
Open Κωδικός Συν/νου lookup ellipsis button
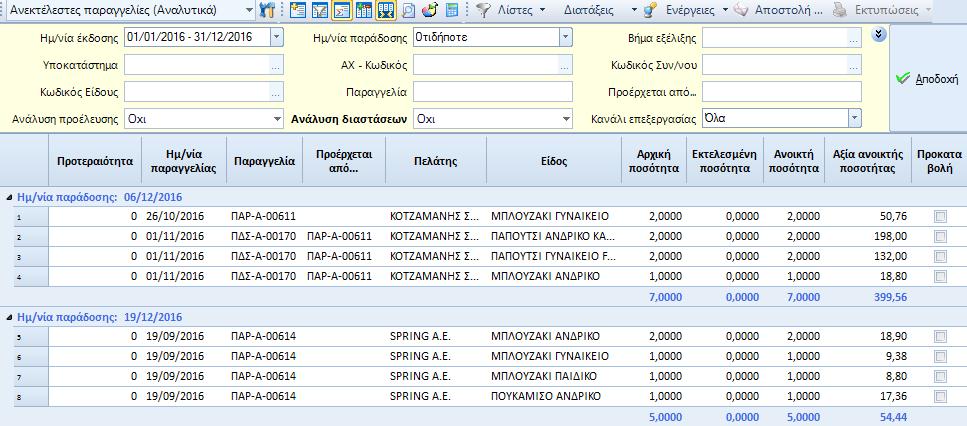[x=854, y=65]
